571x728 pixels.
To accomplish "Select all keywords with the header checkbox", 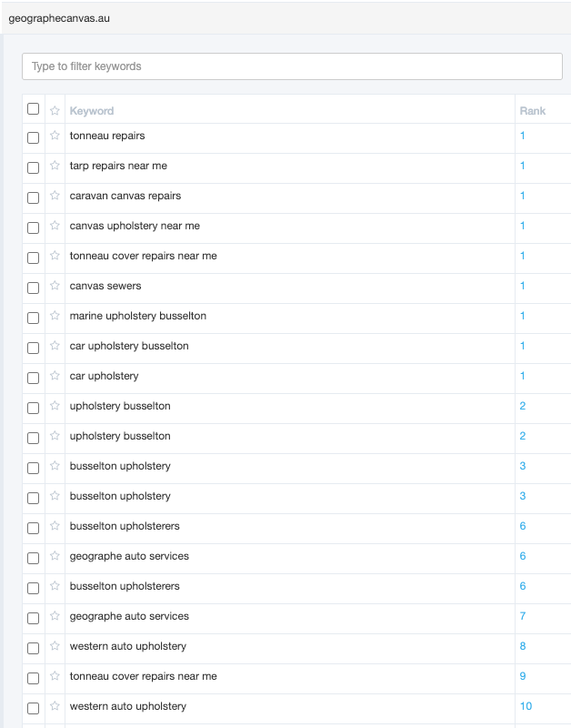I will [33, 108].
